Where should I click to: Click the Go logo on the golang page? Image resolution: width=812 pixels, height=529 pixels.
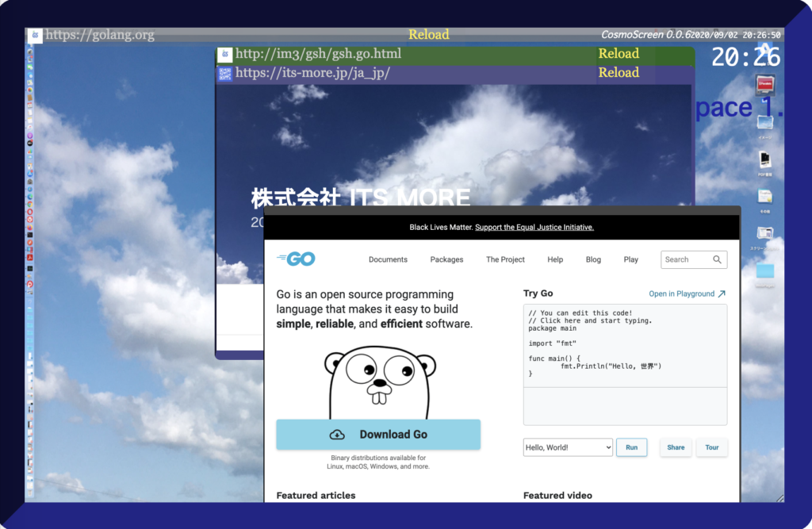click(x=296, y=259)
